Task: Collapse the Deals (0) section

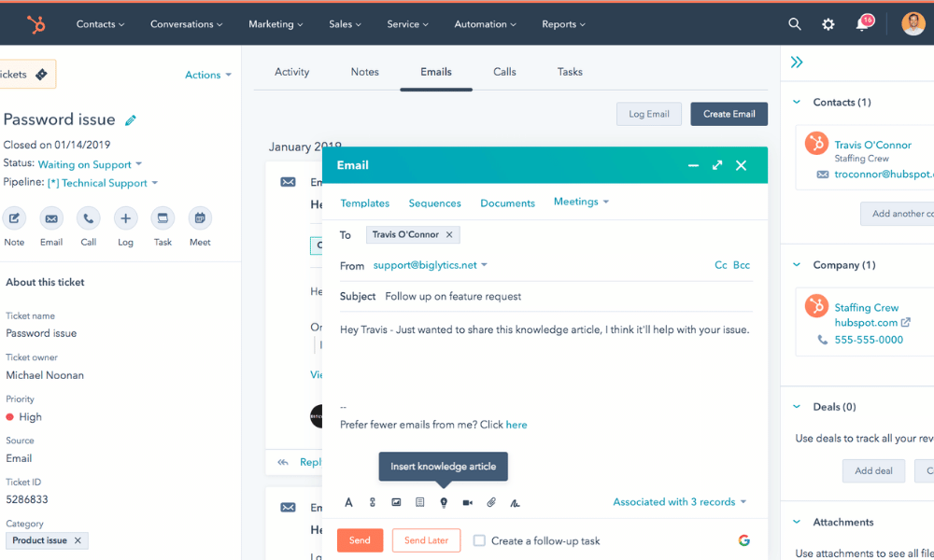Action: [797, 407]
